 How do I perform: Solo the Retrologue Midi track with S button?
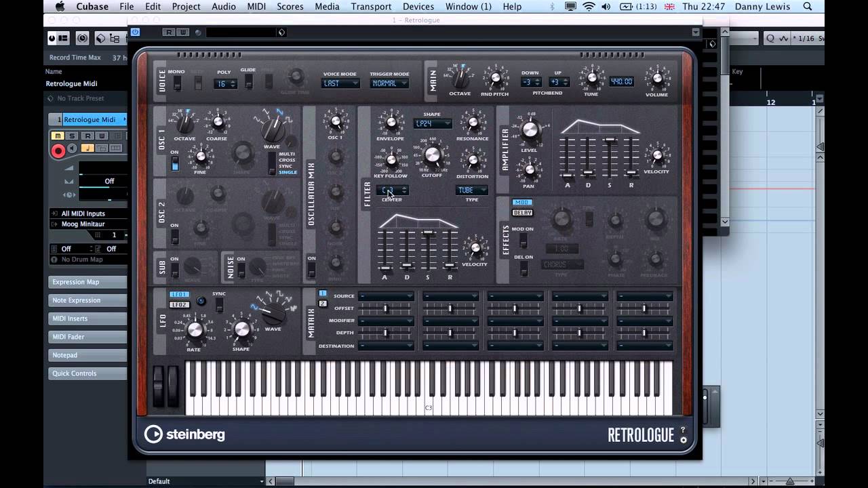[73, 136]
